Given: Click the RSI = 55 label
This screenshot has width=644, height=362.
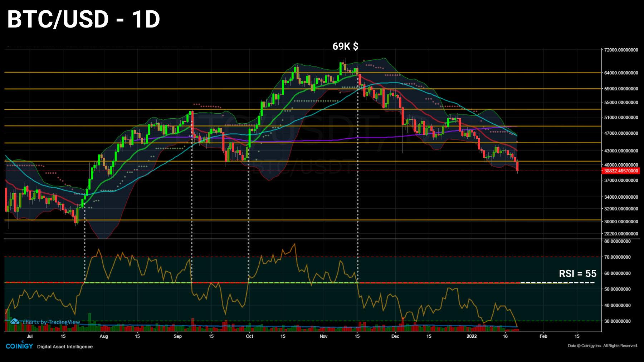Looking at the screenshot, I should 577,274.
